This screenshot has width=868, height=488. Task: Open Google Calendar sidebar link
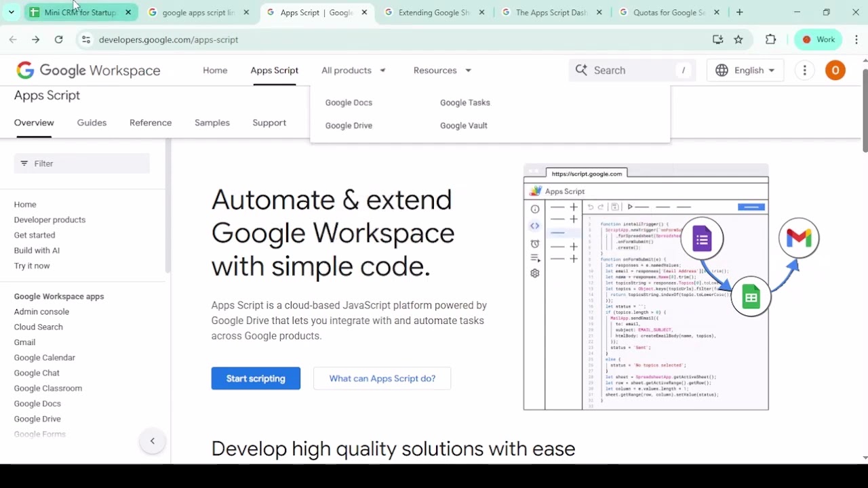pos(44,357)
